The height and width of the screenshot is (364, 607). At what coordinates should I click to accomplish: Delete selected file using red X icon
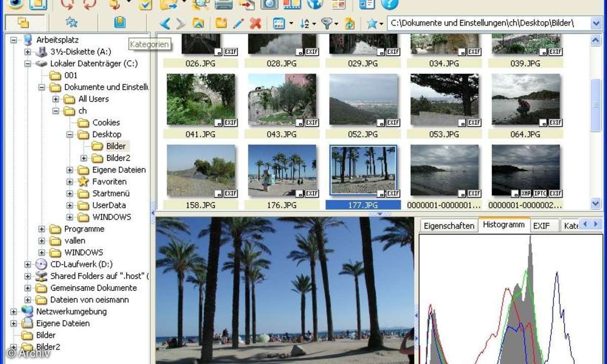tap(255, 23)
